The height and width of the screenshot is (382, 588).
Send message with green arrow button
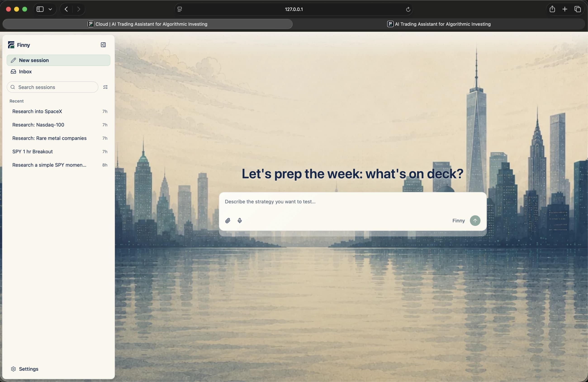point(475,221)
